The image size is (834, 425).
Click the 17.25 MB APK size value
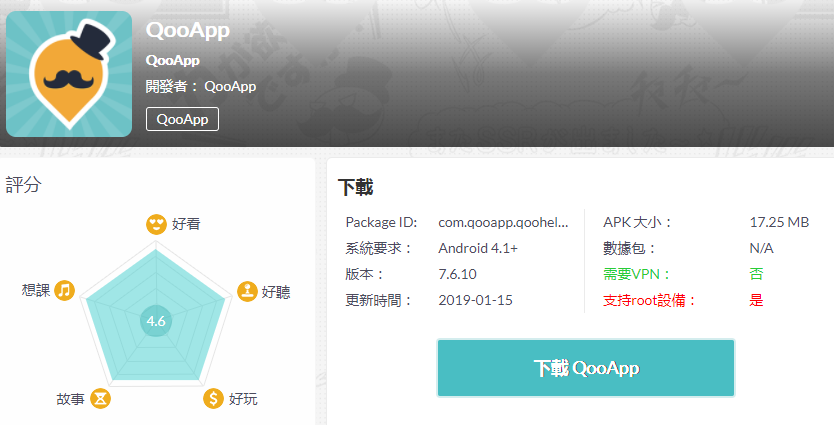point(779,222)
